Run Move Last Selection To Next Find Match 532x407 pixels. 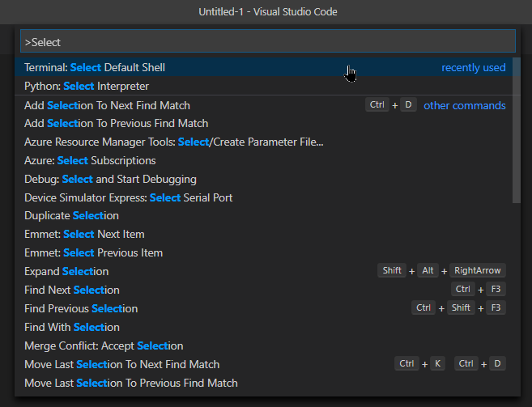121,364
